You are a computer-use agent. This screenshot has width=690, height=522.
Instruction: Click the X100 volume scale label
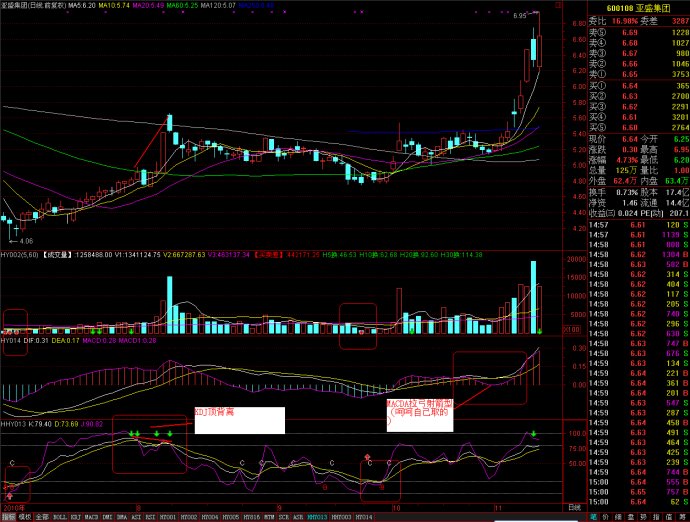pyautogui.click(x=571, y=329)
